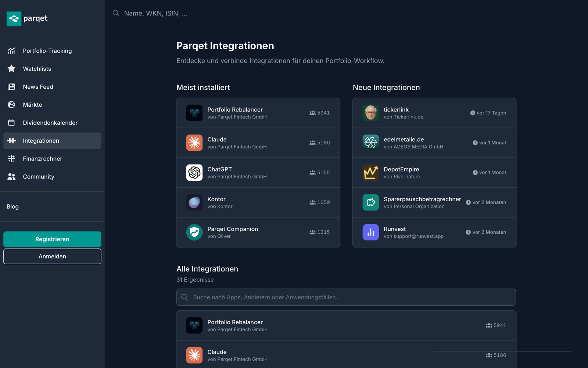Click the Portfolio-Tracking chart icon

[11, 51]
